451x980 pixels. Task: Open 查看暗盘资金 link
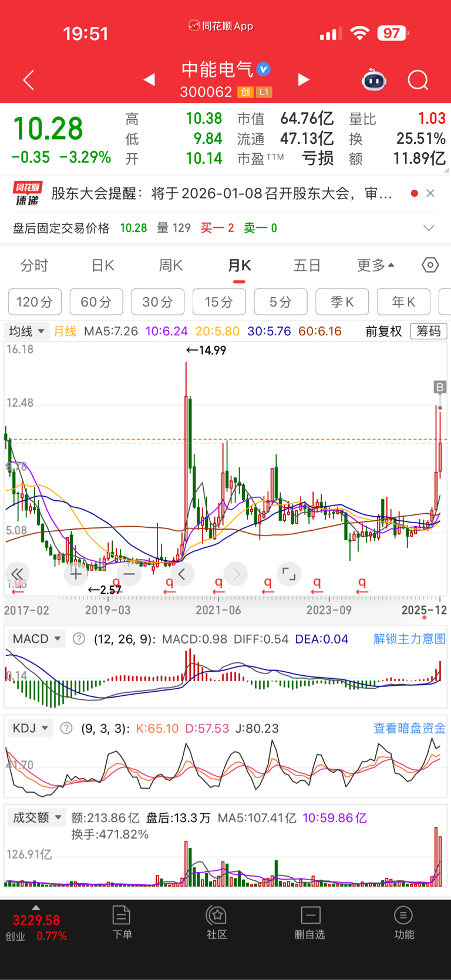click(x=409, y=728)
